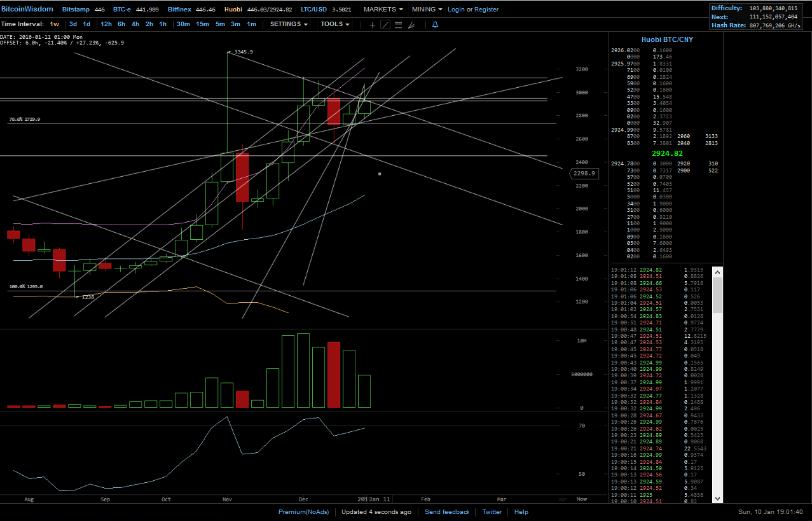Select the crosshair cursor tool

373,25
